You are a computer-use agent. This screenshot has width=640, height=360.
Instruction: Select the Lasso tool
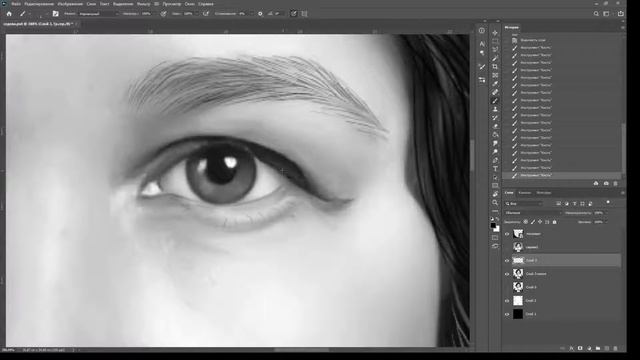point(495,50)
